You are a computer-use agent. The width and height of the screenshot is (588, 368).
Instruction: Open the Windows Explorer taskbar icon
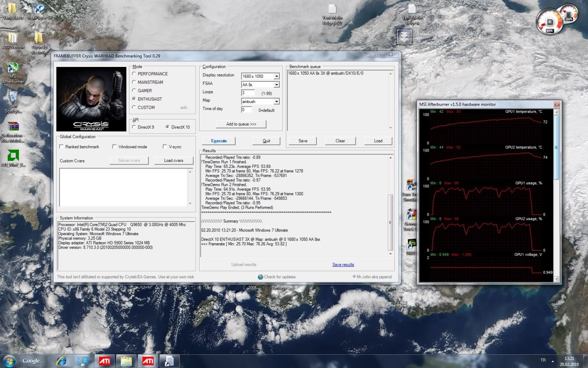[126, 361]
